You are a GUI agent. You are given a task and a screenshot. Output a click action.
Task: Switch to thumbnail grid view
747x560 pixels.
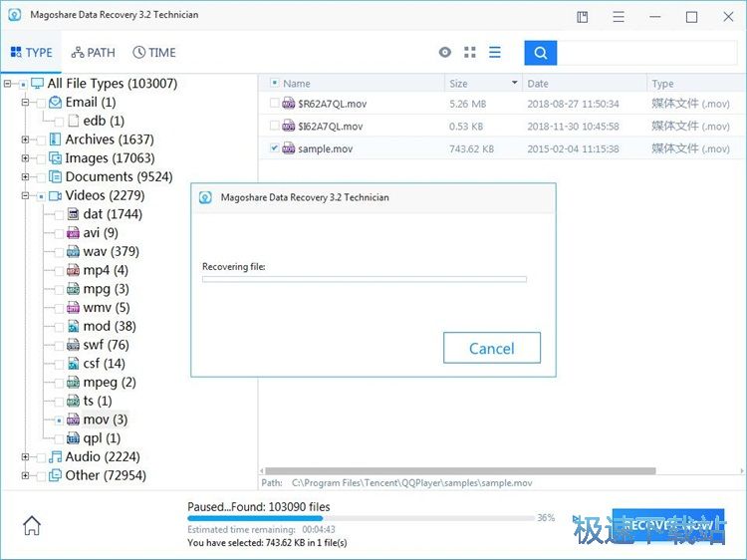(470, 52)
